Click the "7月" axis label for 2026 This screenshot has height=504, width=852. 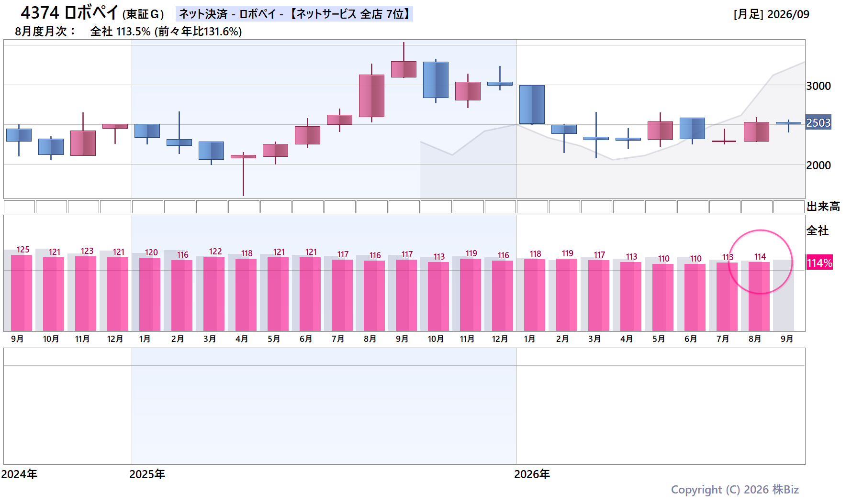pos(723,339)
